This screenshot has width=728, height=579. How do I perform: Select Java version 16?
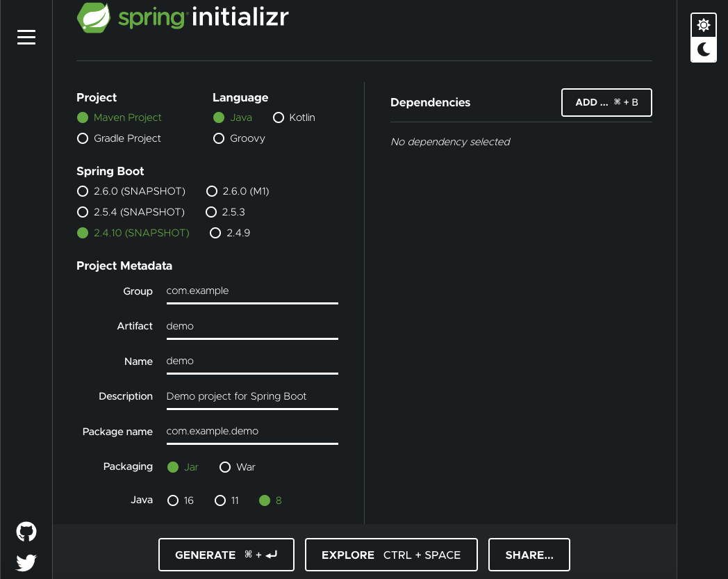[x=180, y=500]
